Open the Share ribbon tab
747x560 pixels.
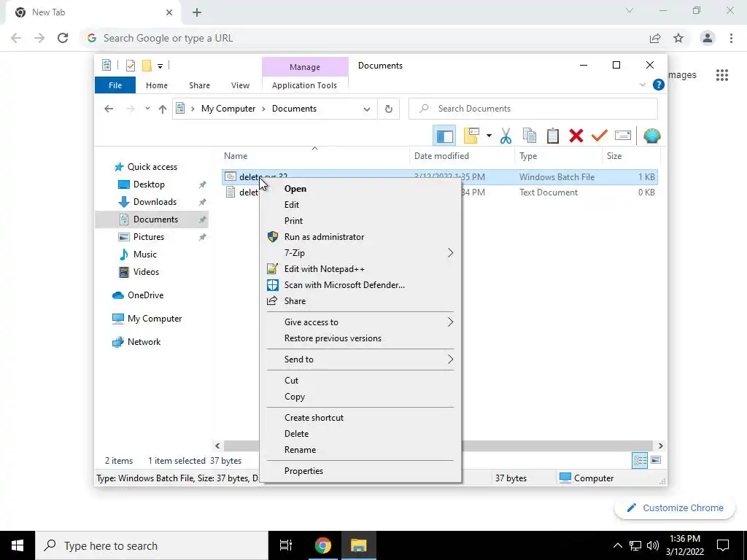pyautogui.click(x=199, y=85)
